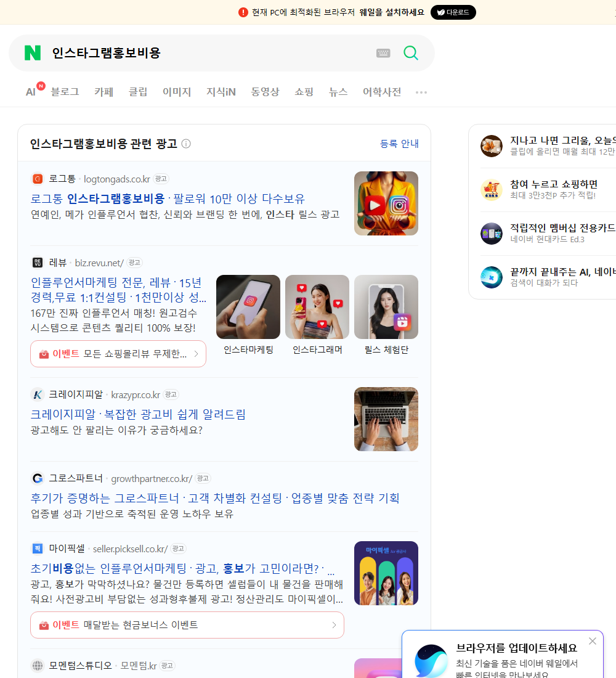Open the 로그통 인스타그램홍보비용 ad headline
Viewport: 616px width, 678px height.
click(168, 198)
